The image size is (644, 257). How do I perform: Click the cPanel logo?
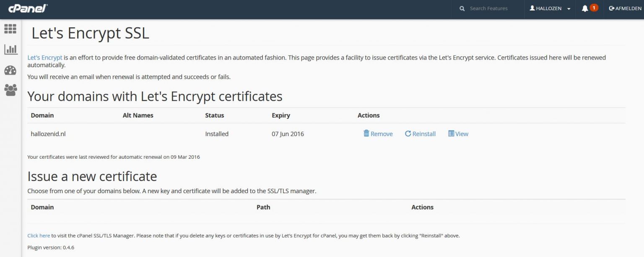28,8
